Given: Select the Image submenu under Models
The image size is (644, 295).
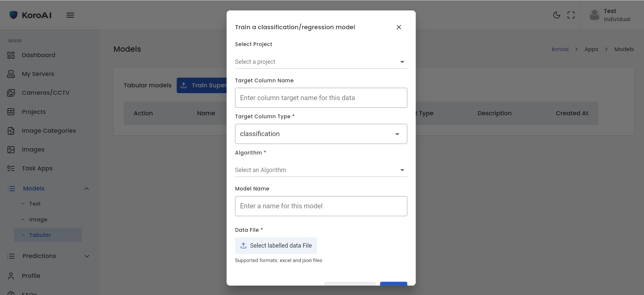Looking at the screenshot, I should [38, 219].
